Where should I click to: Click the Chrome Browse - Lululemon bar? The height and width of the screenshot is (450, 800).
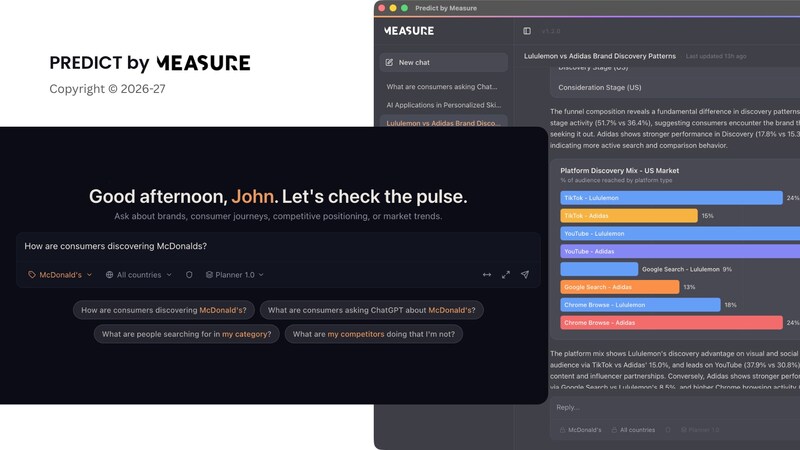point(640,305)
